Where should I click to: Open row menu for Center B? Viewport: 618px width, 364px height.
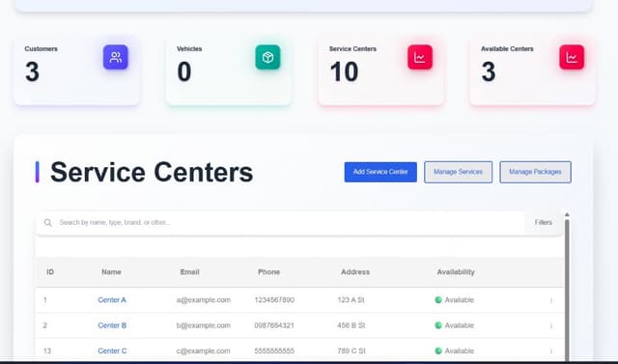point(551,325)
